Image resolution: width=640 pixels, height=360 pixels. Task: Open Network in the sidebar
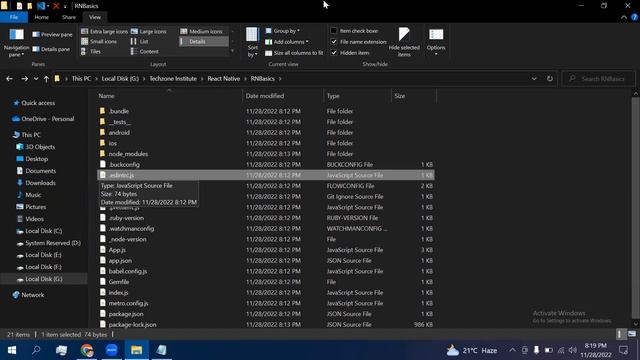[29, 295]
